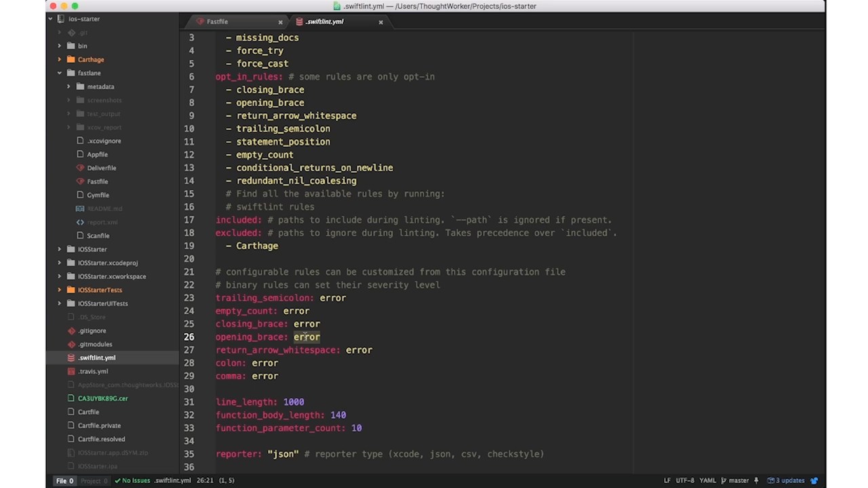Screen dimensions: 868x488
Task: Click the master branch label
Action: [738, 481]
